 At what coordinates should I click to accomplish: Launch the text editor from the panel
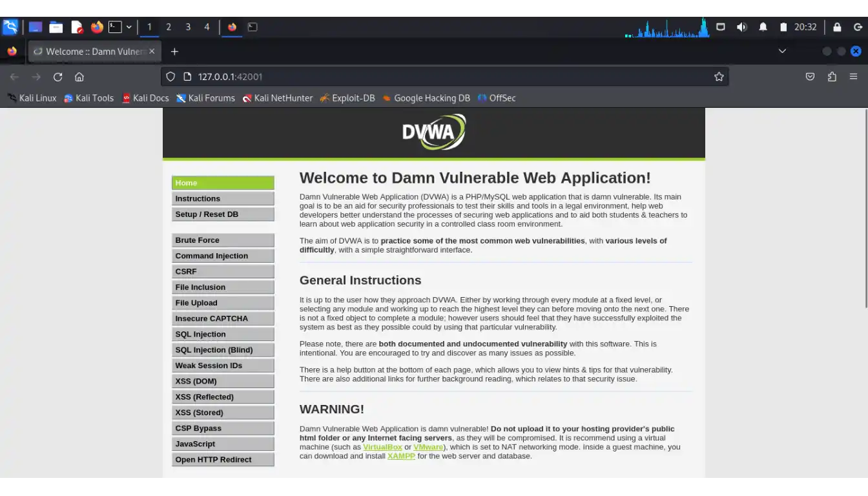77,27
